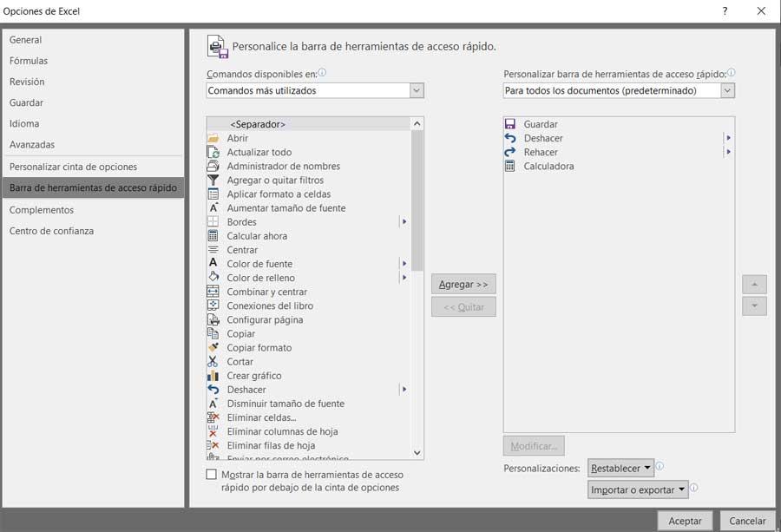Select the Copiar formato brush icon
Screen dimensions: 781x532
coord(213,347)
